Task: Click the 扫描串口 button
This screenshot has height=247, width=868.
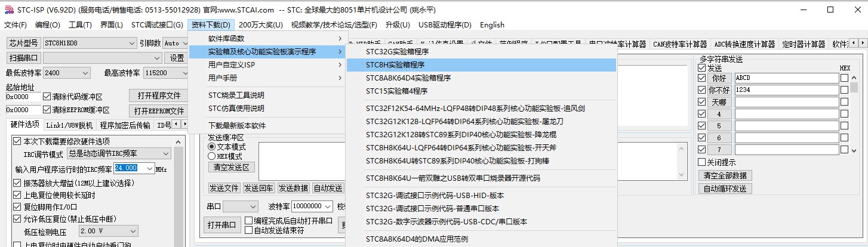Action: tap(23, 58)
